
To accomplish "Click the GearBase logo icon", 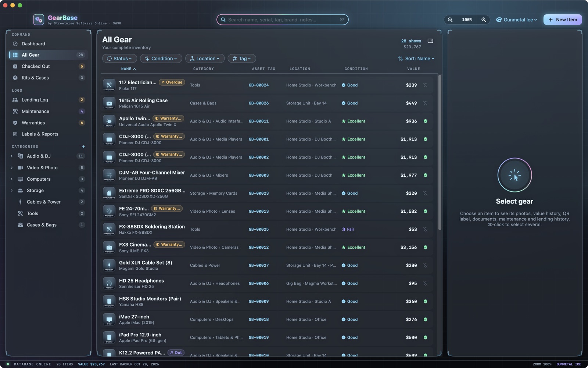I will (x=39, y=20).
